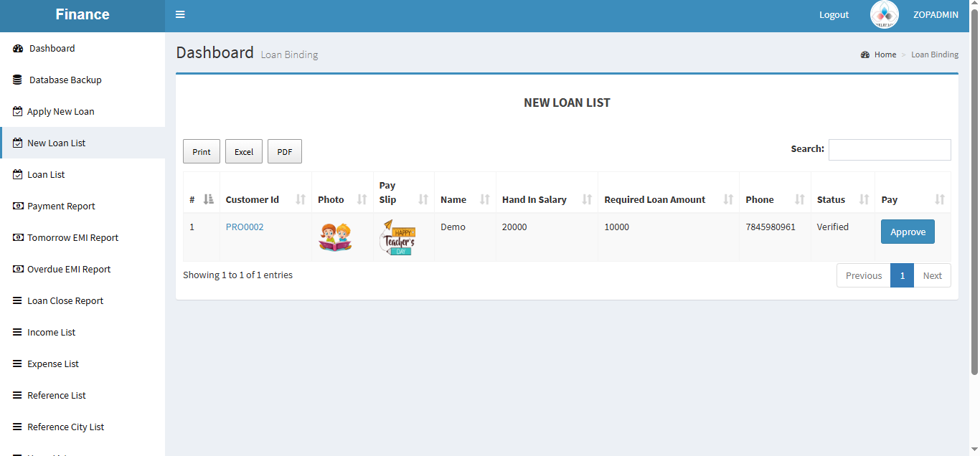The image size is (980, 456).
Task: Click the Database Backup stack icon
Action: (17, 80)
